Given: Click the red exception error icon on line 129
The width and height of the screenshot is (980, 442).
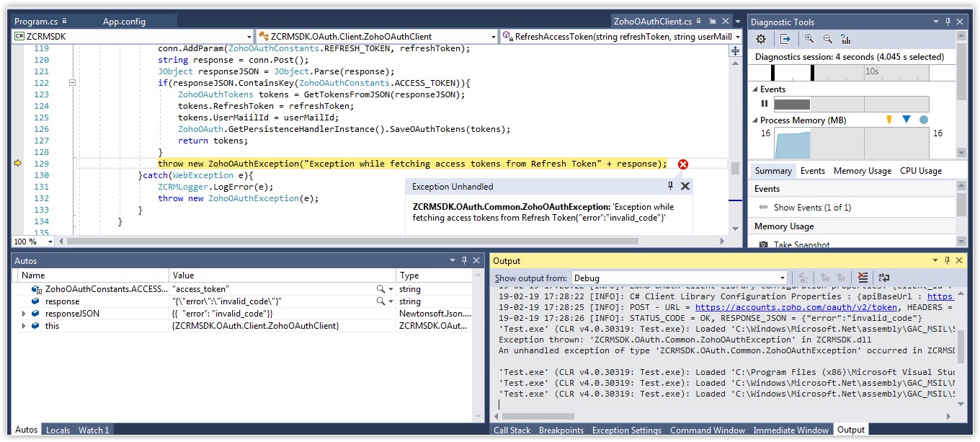Looking at the screenshot, I should click(x=683, y=164).
